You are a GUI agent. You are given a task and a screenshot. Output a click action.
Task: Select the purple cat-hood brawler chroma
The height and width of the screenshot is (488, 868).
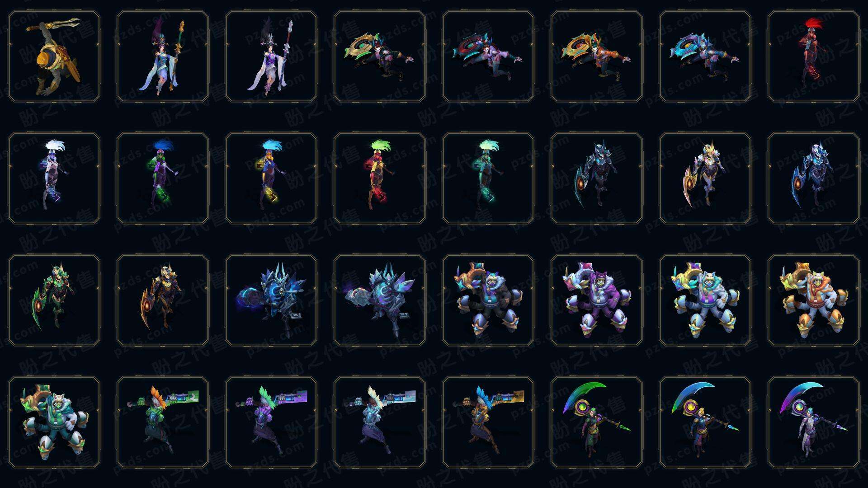(x=597, y=300)
